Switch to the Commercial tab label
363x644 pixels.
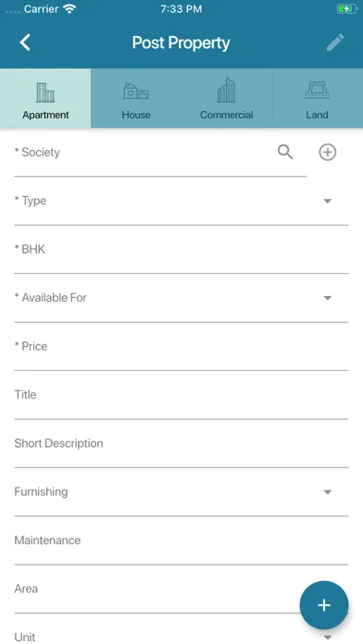pyautogui.click(x=227, y=115)
